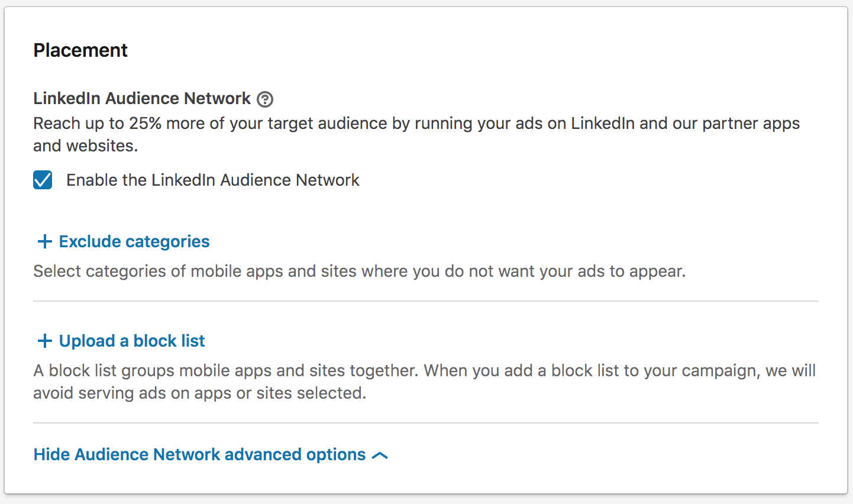Image resolution: width=853 pixels, height=504 pixels.
Task: Uncheck the Enable LinkedIn Audience Network checkbox
Action: tap(43, 180)
